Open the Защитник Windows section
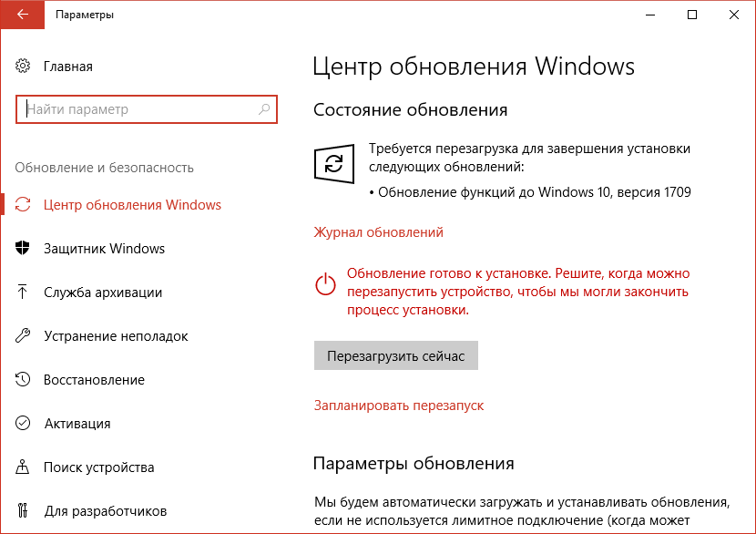 (x=104, y=249)
